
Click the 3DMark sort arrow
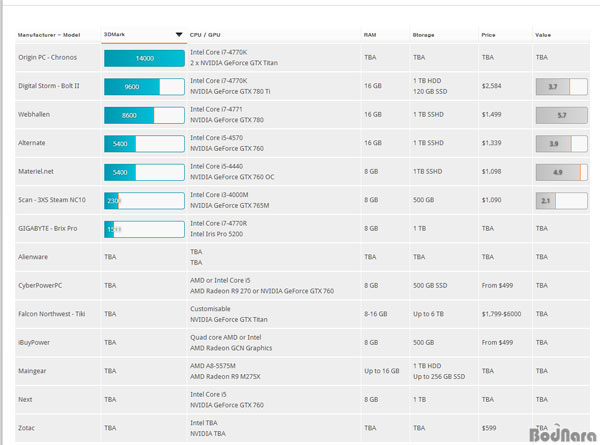pos(179,34)
